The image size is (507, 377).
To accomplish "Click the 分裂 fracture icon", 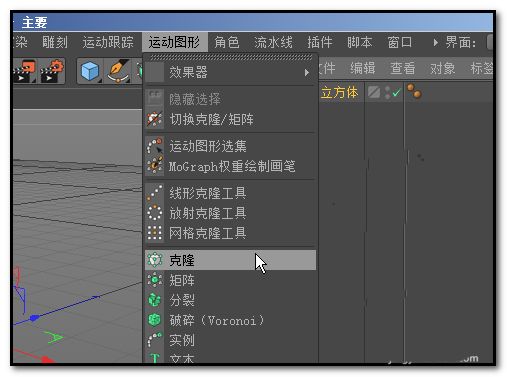I will point(155,300).
